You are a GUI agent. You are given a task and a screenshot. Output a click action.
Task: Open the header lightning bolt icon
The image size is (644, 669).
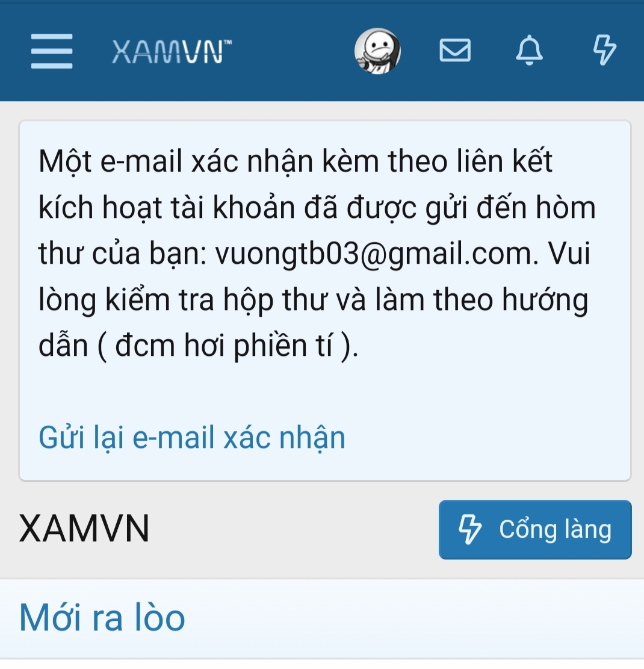coord(605,51)
